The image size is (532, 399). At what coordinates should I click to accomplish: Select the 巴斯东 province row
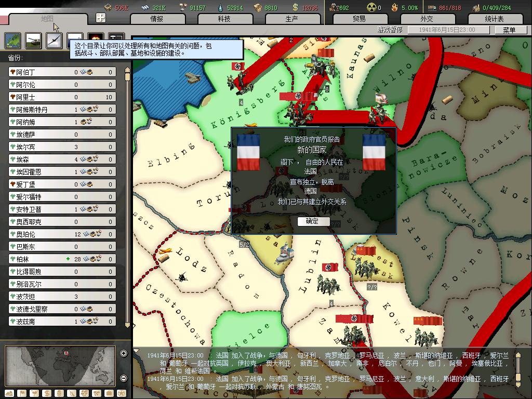pos(62,247)
